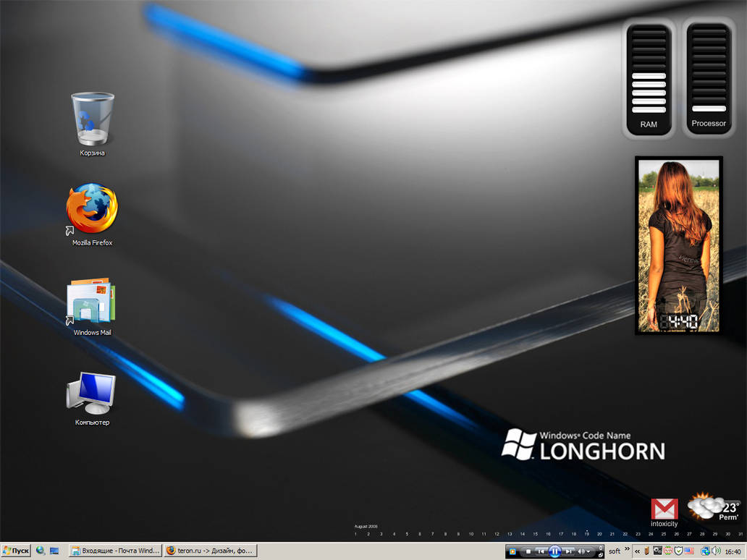
Task: Click the Processor meter widget
Action: (x=709, y=77)
